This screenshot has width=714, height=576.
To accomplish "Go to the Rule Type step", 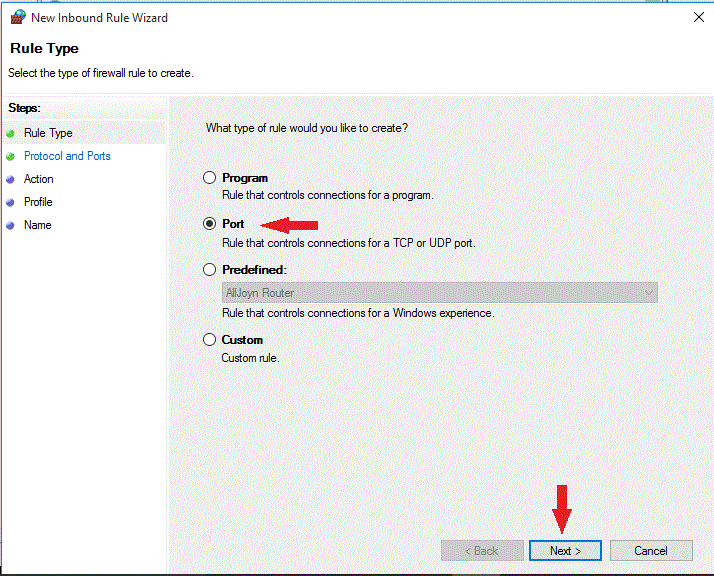I will tap(48, 133).
